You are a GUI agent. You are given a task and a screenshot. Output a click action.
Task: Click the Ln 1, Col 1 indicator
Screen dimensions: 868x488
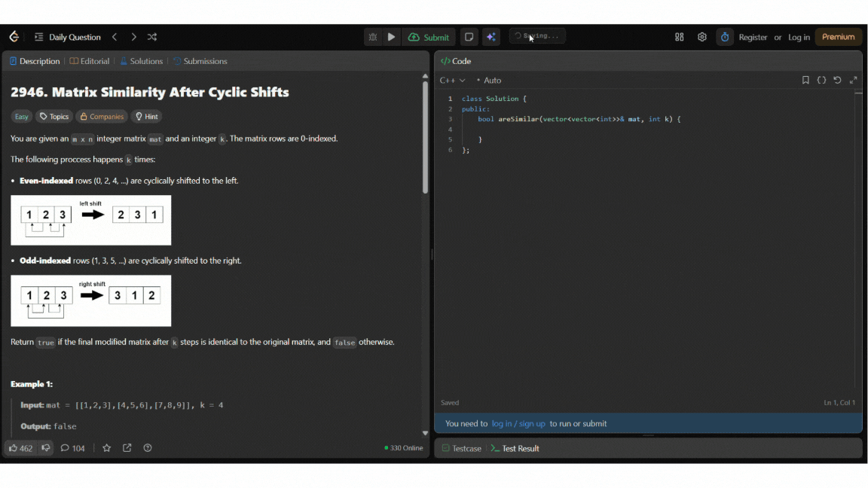(x=839, y=403)
